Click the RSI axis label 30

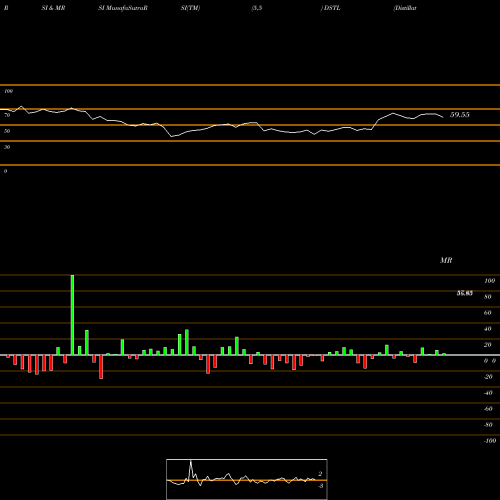(x=7, y=147)
